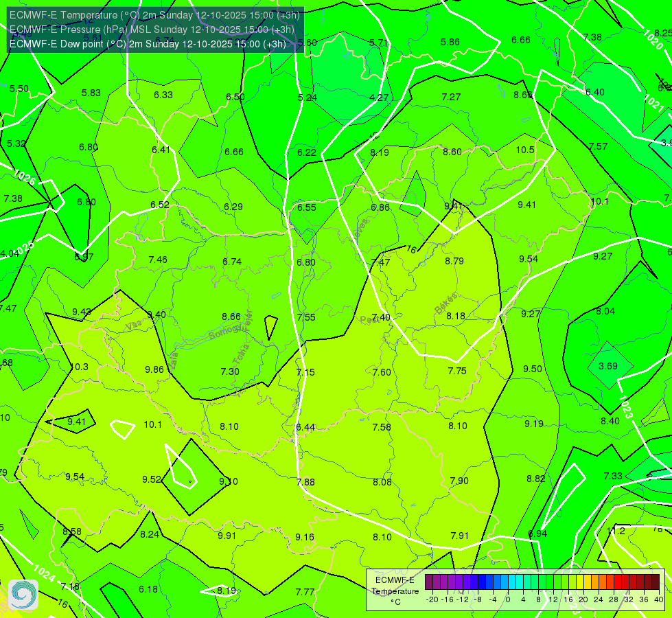Viewport: 672px width, 618px height.
Task: Click the dew point value 10.5
Action: click(525, 150)
